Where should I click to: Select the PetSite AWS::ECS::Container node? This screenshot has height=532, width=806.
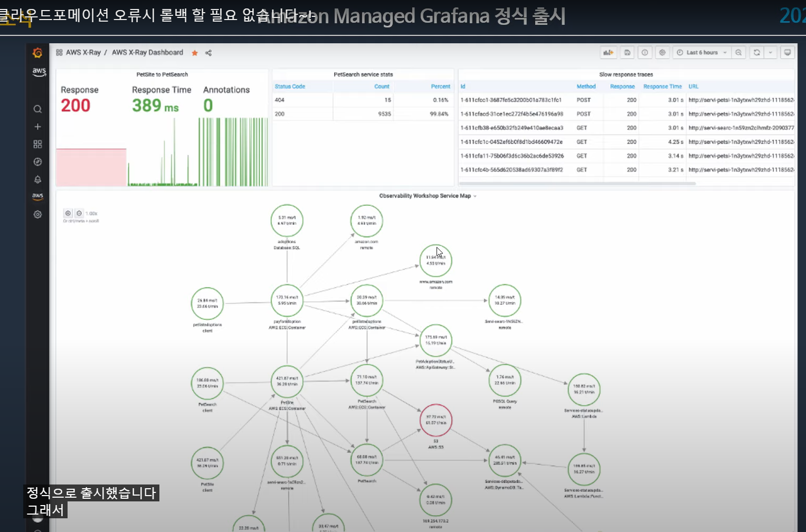(287, 381)
